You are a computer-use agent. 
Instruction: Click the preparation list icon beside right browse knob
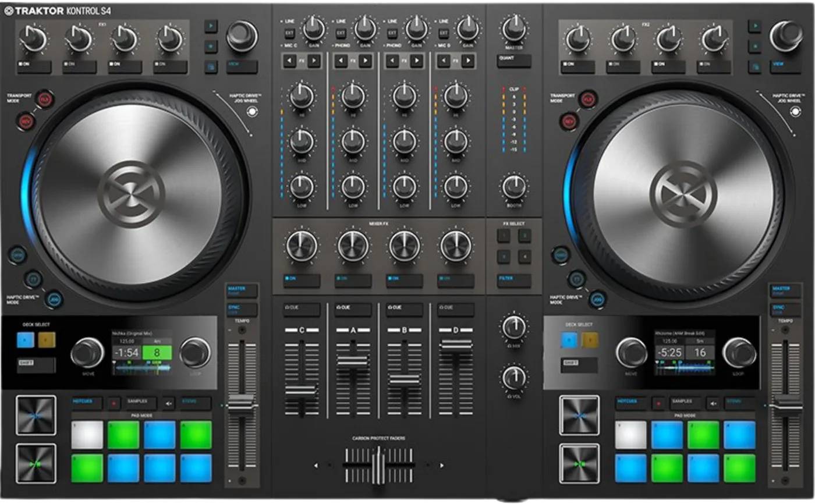755,67
